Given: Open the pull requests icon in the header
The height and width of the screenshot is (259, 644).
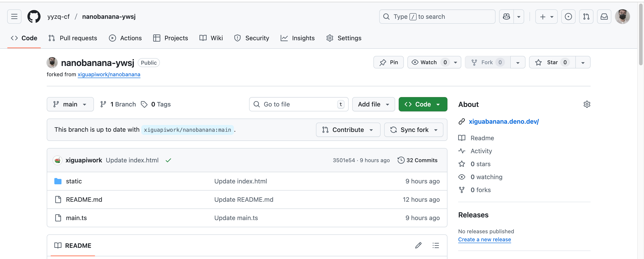Looking at the screenshot, I should (586, 17).
